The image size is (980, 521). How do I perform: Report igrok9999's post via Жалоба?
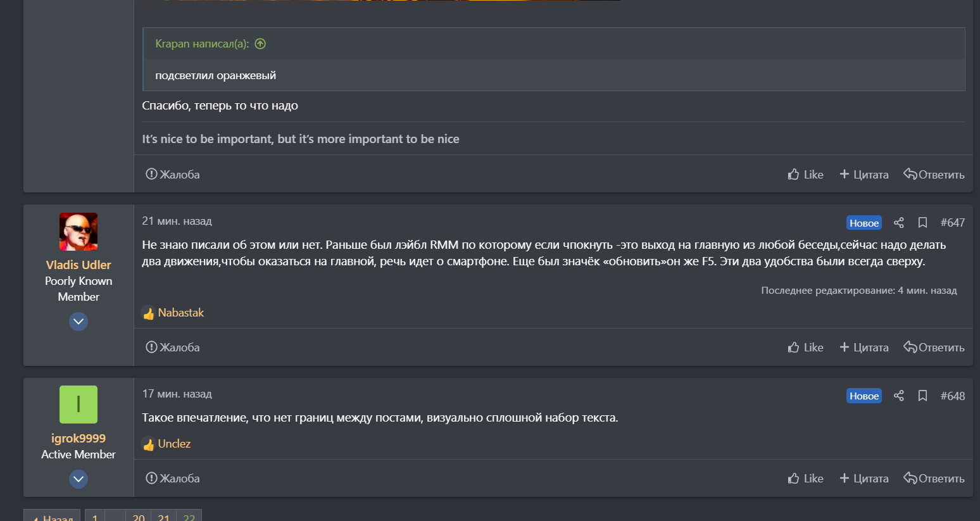(x=173, y=479)
